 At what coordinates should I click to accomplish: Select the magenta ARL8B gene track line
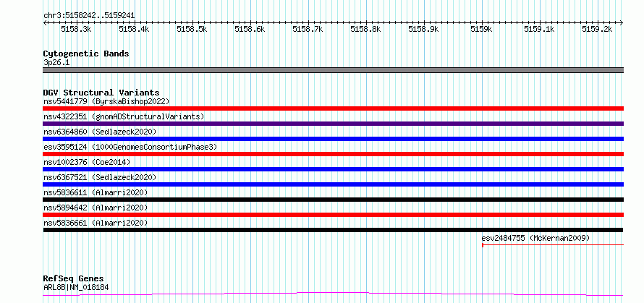(334, 294)
